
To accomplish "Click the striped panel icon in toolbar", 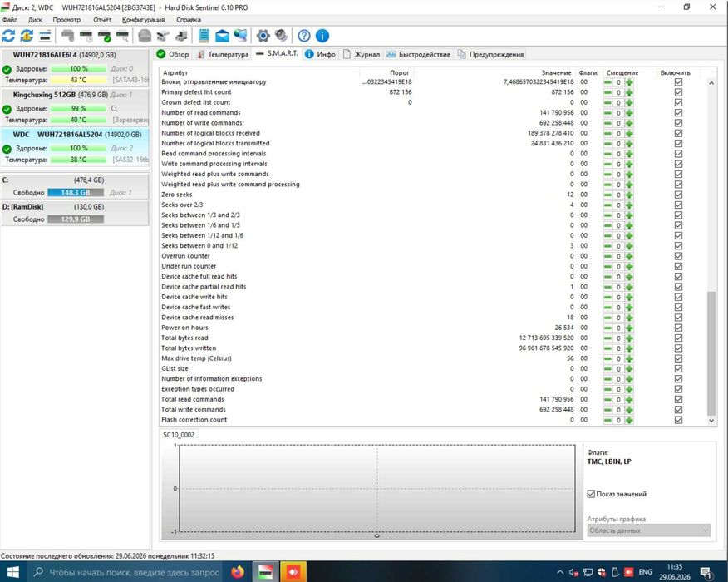I will click(45, 36).
